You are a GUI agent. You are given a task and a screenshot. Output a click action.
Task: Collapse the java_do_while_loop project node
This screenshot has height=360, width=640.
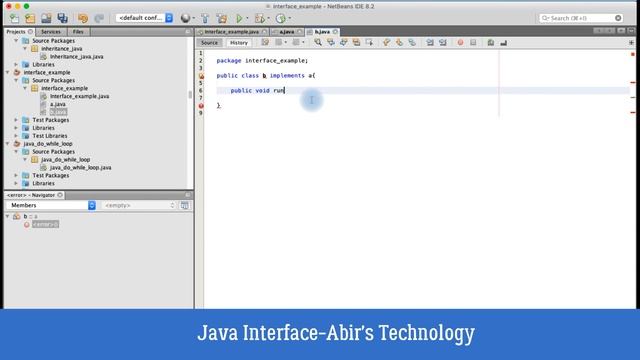tap(8, 144)
